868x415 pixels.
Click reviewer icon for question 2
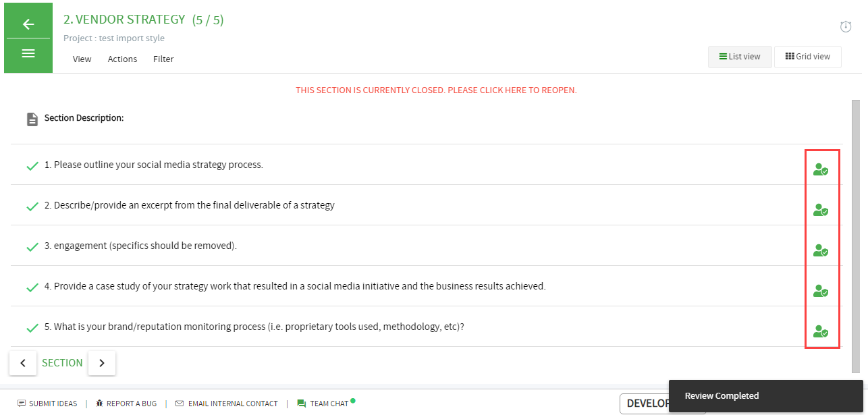821,211
